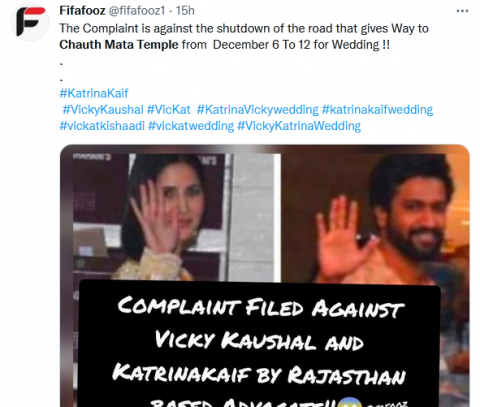
Task: Open the 15h tweet timestamp
Action: pos(185,11)
